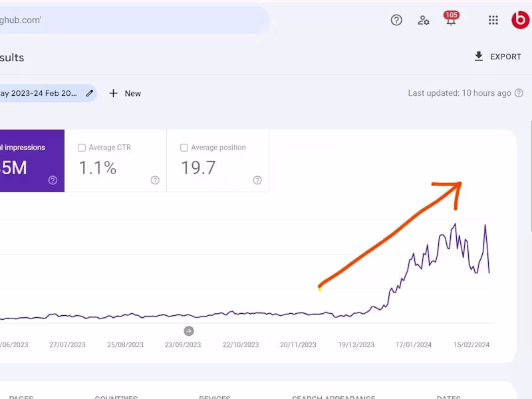This screenshot has width=532, height=399.
Task: Click the search property field at the top
Action: (100, 20)
